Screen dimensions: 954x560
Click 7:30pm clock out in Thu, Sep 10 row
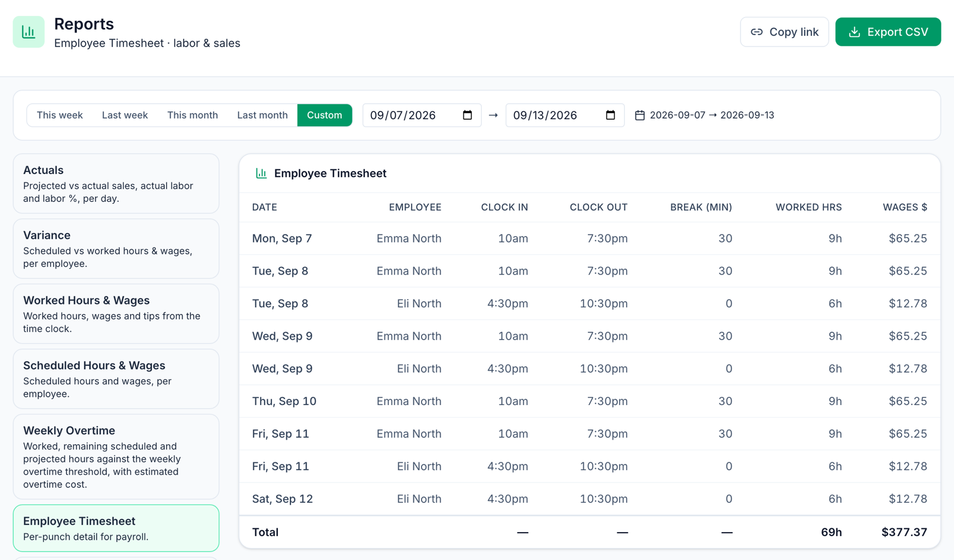pos(608,401)
